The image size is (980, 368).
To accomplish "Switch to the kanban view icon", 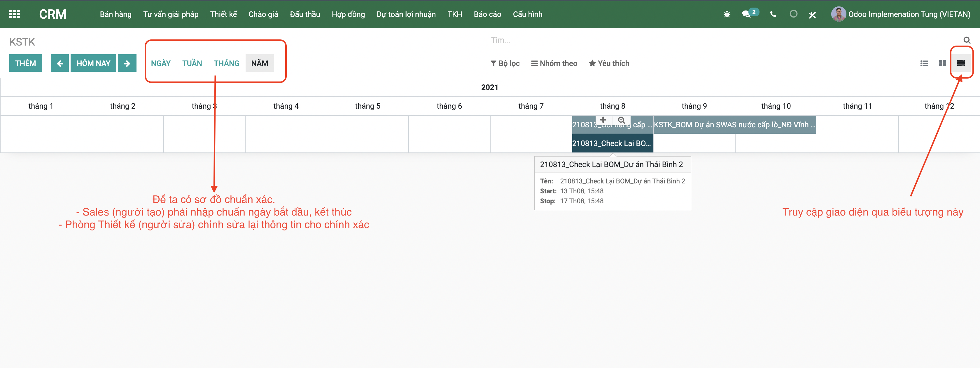I will point(943,63).
